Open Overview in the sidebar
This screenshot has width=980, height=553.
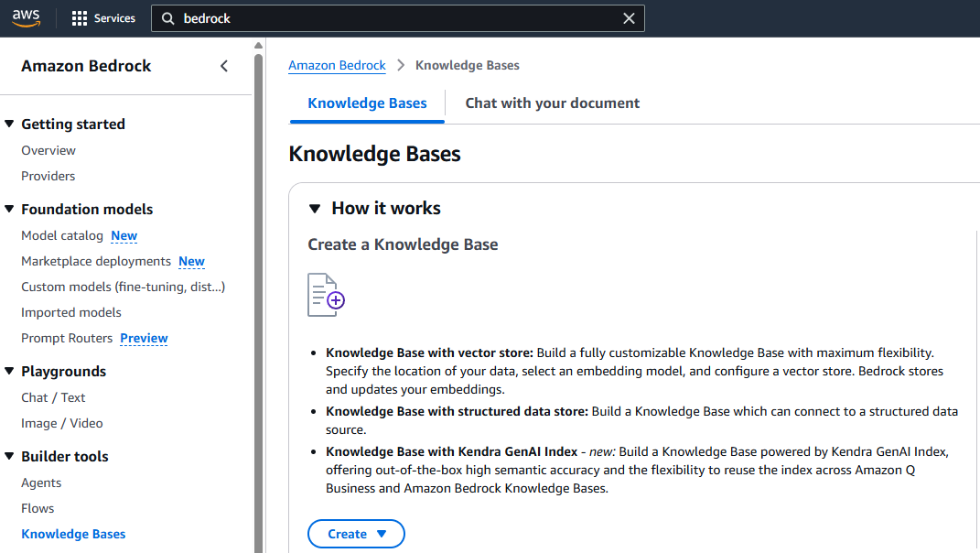coord(48,151)
